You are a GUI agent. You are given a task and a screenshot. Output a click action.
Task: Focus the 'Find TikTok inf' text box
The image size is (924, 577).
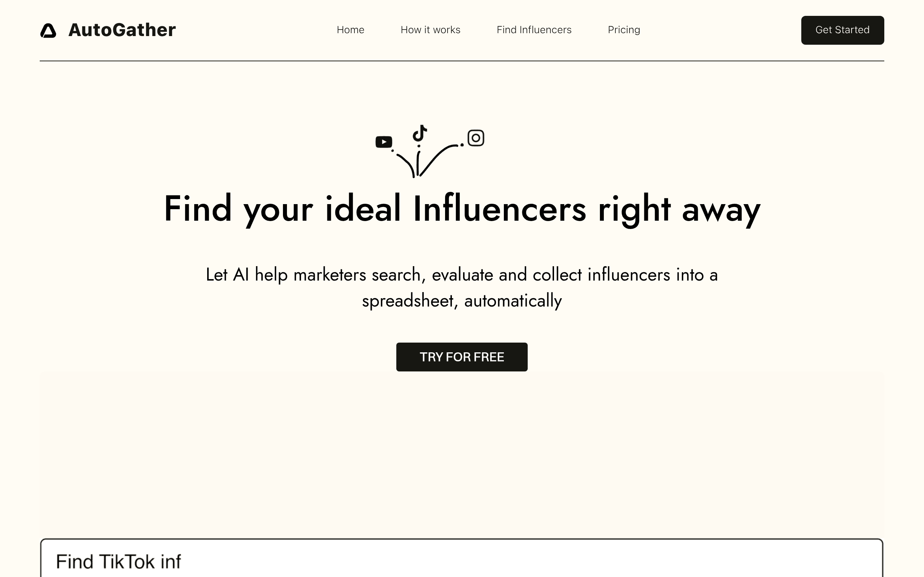click(x=462, y=559)
